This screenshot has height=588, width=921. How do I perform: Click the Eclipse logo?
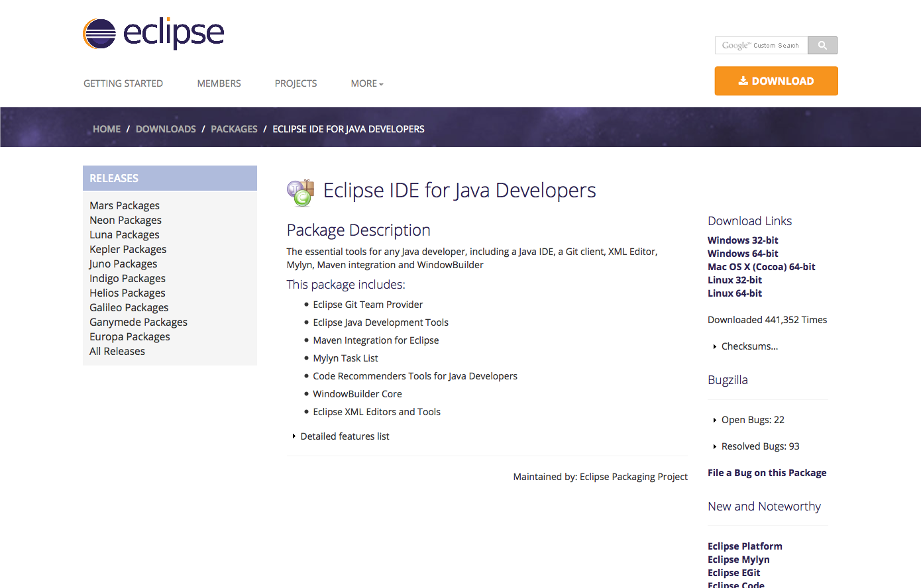coord(154,33)
